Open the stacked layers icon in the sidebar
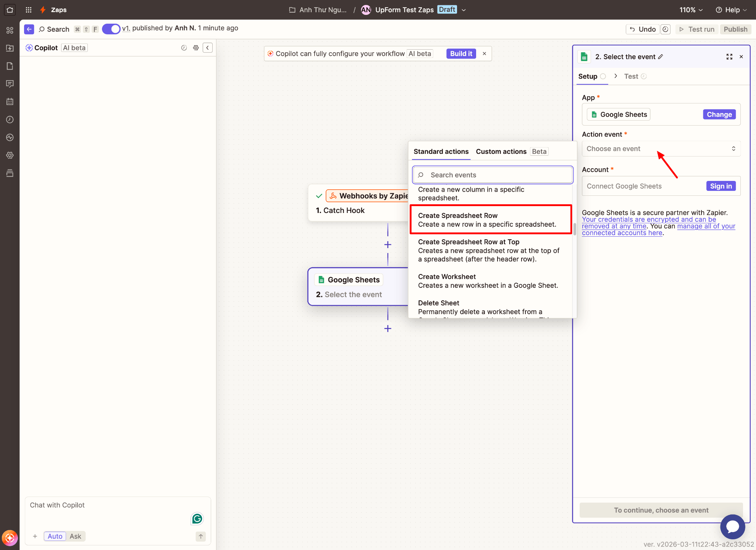Image resolution: width=756 pixels, height=550 pixels. [10, 173]
